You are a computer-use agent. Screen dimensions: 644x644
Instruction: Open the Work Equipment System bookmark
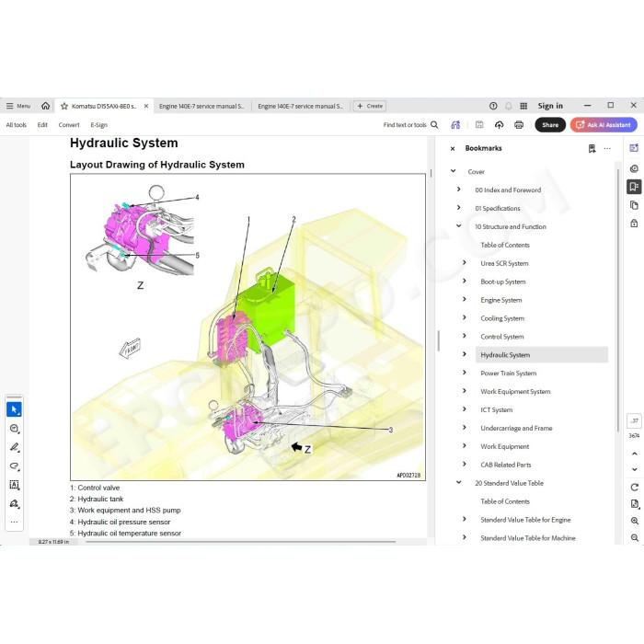515,392
